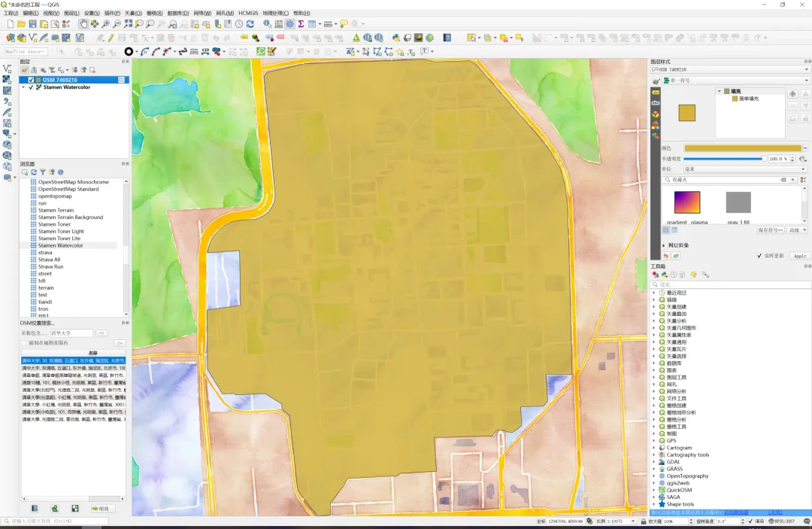The width and height of the screenshot is (812, 529).
Task: Toggle visibility of OSM 7469216 layer
Action: (31, 80)
